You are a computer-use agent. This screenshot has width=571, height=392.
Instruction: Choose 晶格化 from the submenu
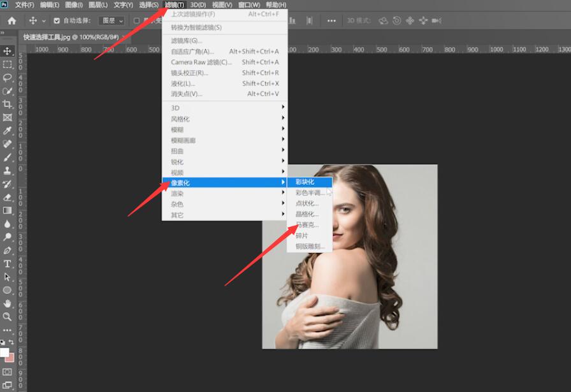click(x=310, y=214)
